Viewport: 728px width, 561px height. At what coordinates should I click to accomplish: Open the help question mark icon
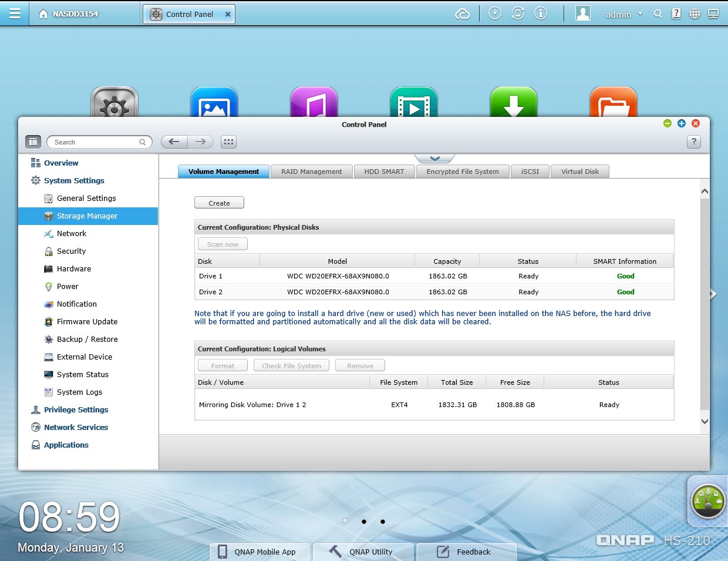(x=676, y=14)
